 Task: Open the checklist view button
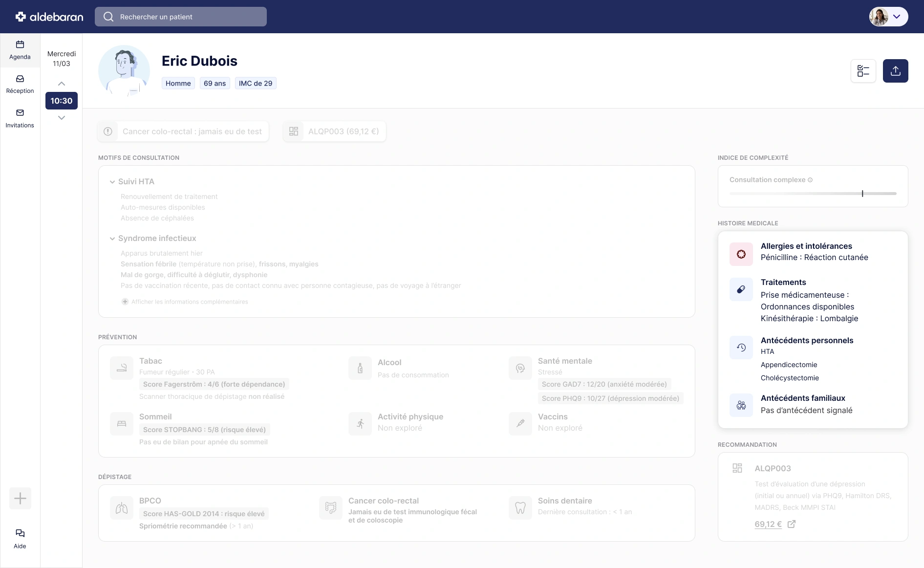click(863, 71)
